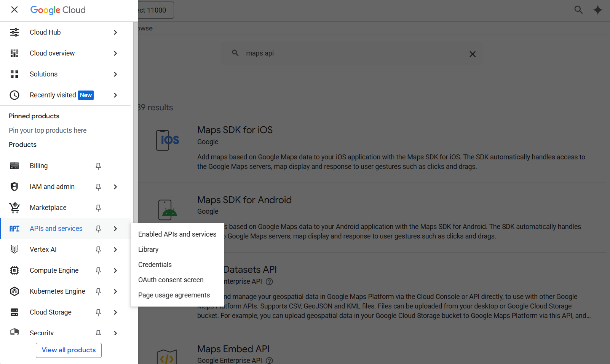Click the Billing card icon
Image resolution: width=610 pixels, height=364 pixels.
14,166
